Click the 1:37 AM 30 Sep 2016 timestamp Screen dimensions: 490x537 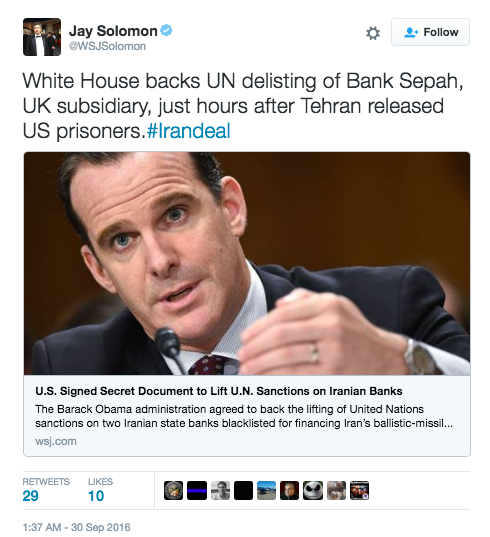(x=76, y=527)
